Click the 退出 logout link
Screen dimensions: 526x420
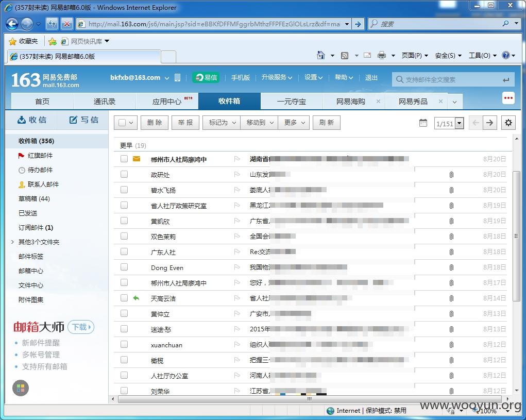(371, 77)
